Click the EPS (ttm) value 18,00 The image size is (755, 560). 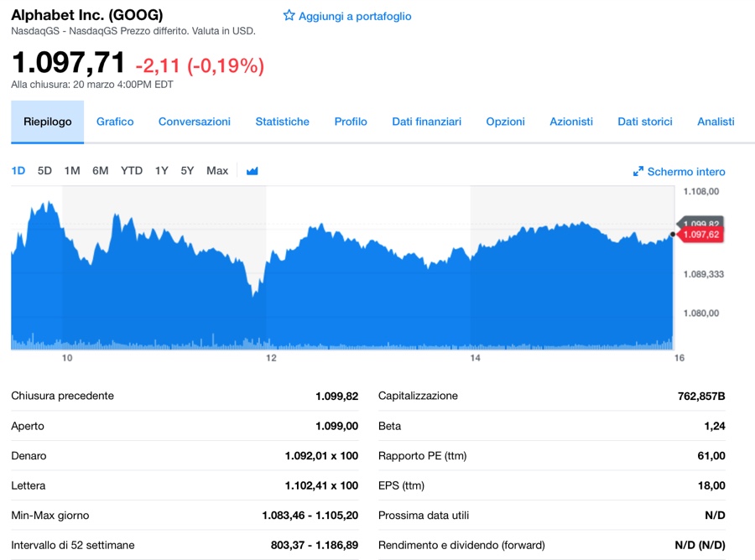(711, 486)
